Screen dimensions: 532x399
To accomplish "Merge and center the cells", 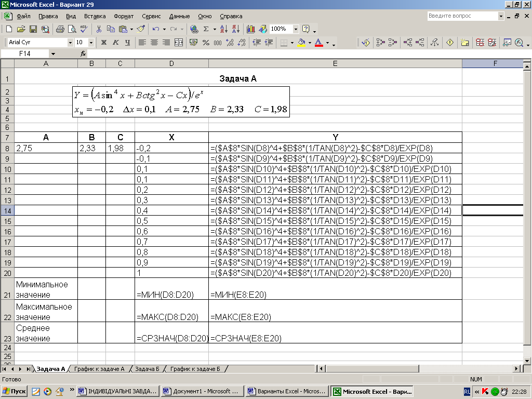I will coord(179,43).
